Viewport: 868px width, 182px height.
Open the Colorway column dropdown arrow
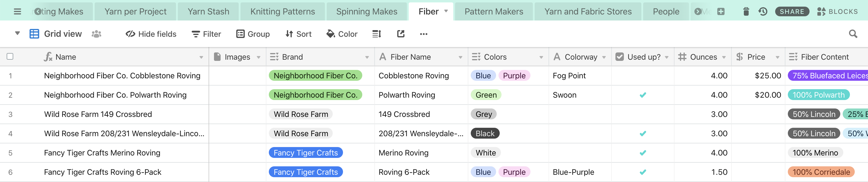pos(604,57)
